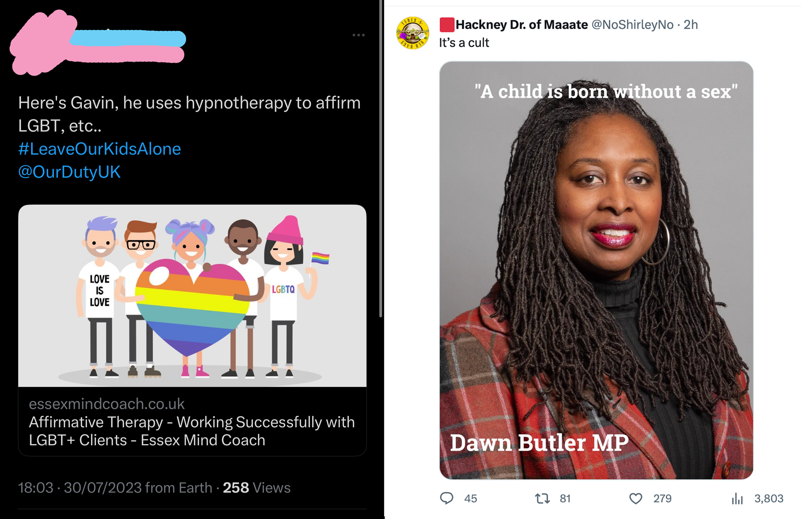
Task: View the LGBTQ rainbow heart preview image
Action: (x=192, y=296)
